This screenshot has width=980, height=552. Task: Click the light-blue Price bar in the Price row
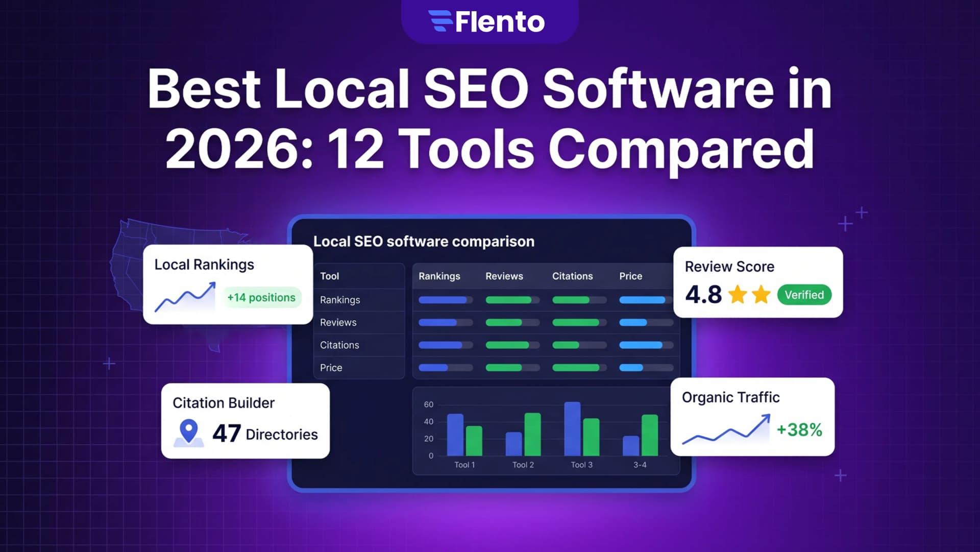[631, 367]
